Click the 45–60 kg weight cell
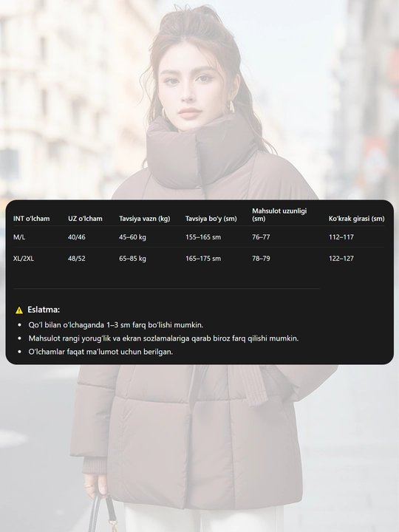This screenshot has width=399, height=532. click(x=132, y=237)
